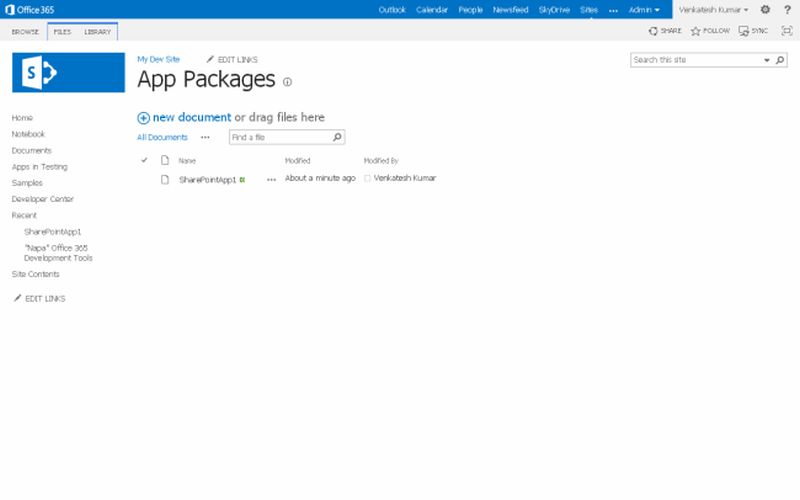Follow this site with star icon
This screenshot has width=800, height=500.
(x=695, y=31)
